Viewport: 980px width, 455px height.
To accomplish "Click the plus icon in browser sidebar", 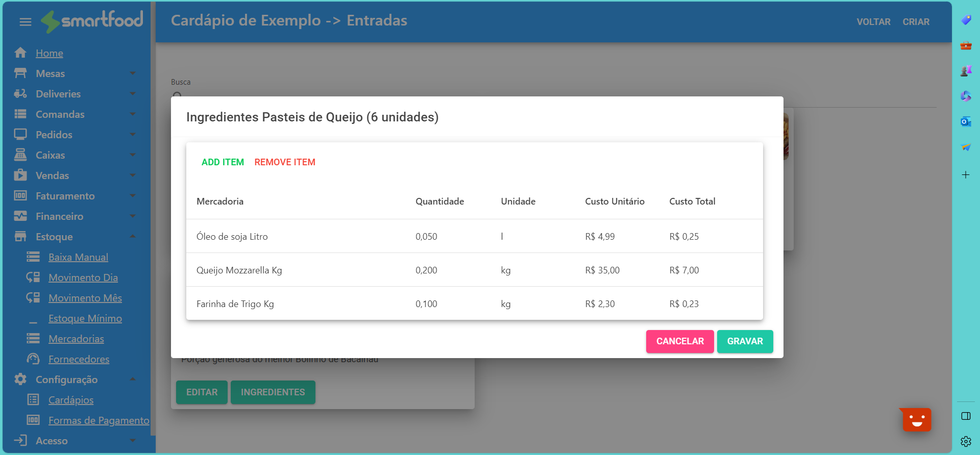I will click(965, 175).
